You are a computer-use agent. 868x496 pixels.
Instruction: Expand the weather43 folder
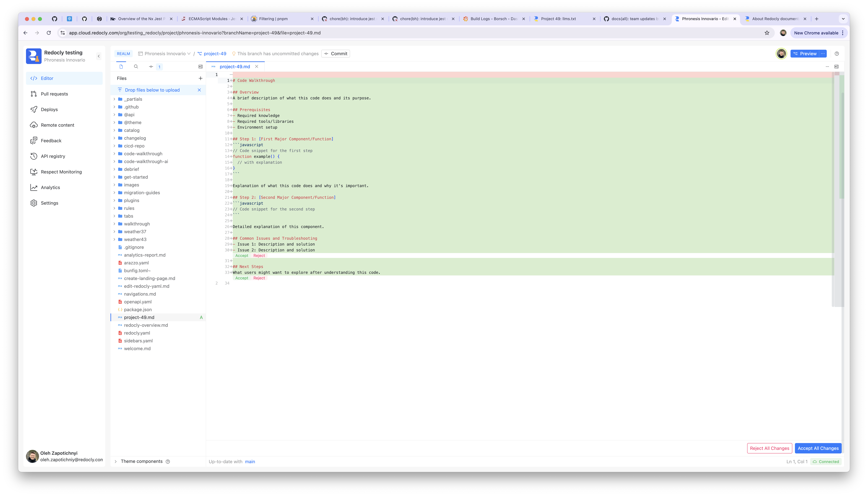coord(115,240)
